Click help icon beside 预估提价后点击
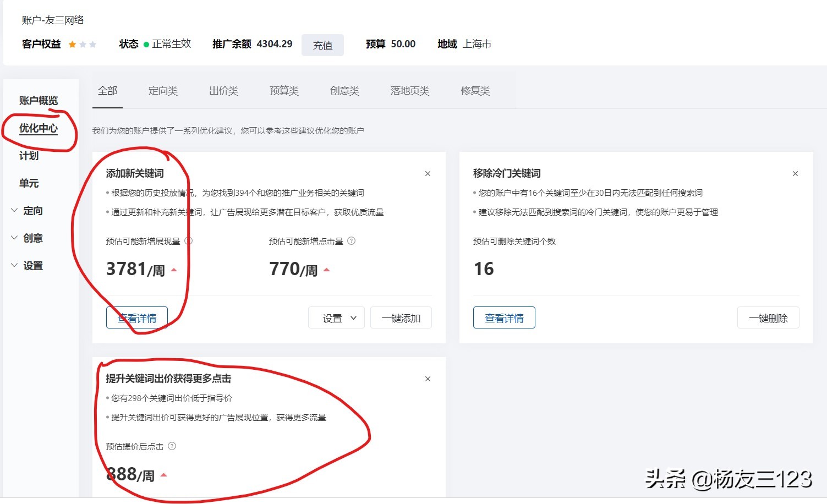 pyautogui.click(x=172, y=446)
